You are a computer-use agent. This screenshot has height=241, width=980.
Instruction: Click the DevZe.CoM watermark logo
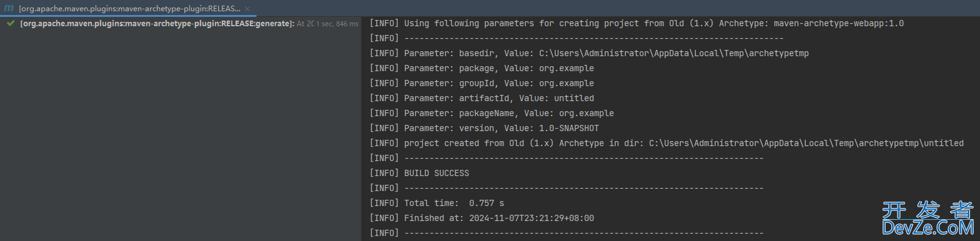click(928, 228)
